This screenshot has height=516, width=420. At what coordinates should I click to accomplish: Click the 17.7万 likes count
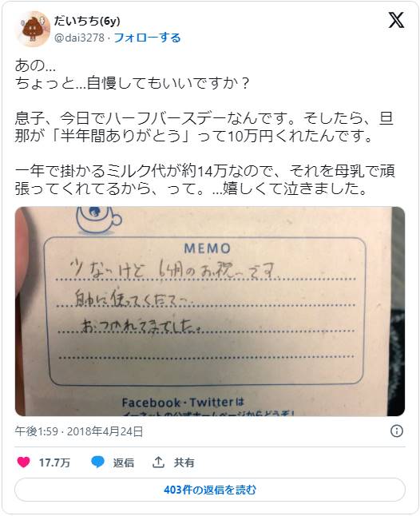[54, 462]
